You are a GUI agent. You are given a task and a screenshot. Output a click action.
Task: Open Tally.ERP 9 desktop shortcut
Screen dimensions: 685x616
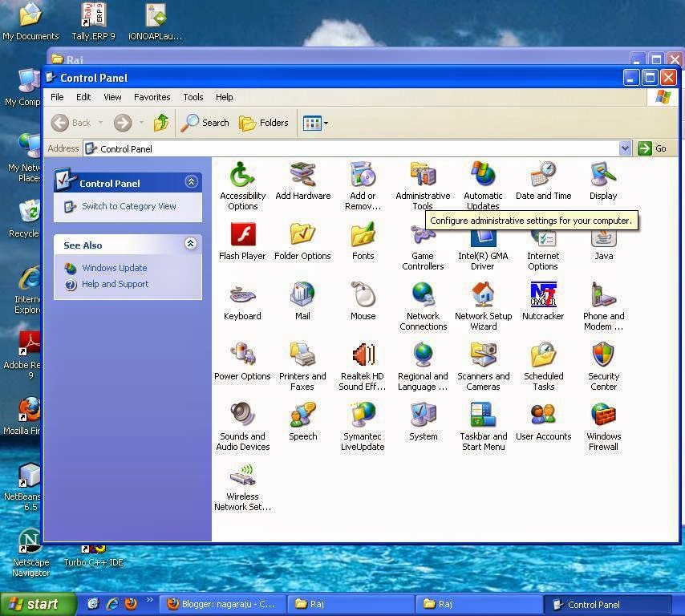pyautogui.click(x=94, y=22)
